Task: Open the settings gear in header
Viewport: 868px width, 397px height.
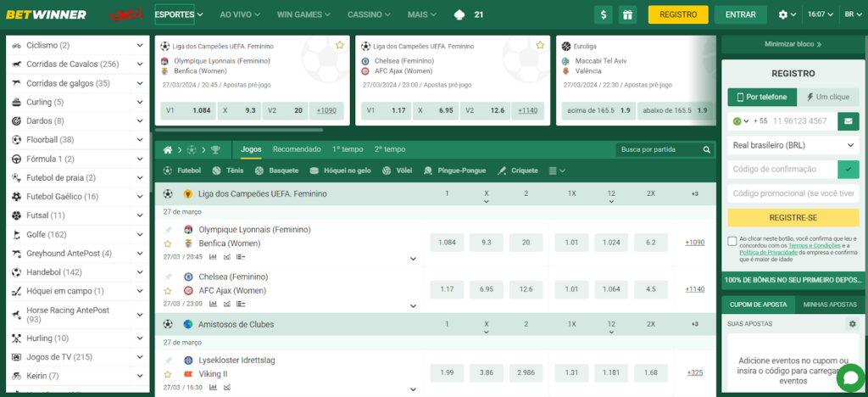Action: (782, 15)
